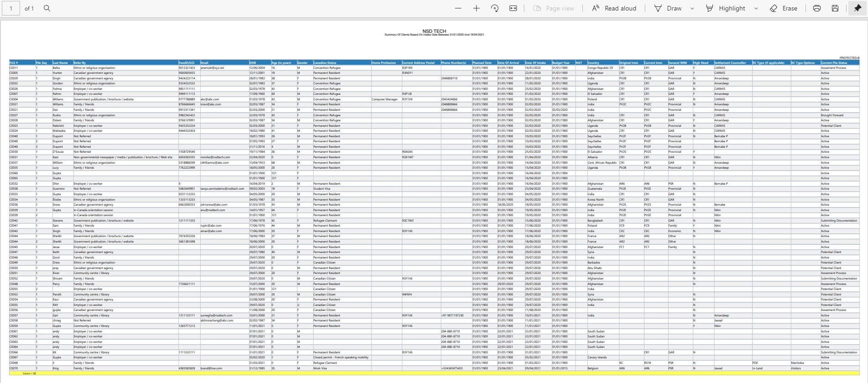The height and width of the screenshot is (383, 868).
Task: Zoom out using the minus icon
Action: click(x=458, y=8)
